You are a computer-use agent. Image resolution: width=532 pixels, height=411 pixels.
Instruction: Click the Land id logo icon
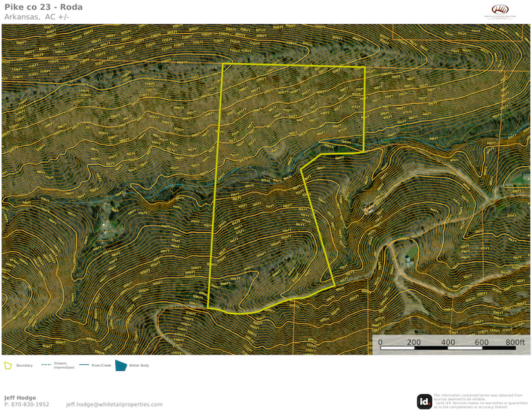(425, 402)
